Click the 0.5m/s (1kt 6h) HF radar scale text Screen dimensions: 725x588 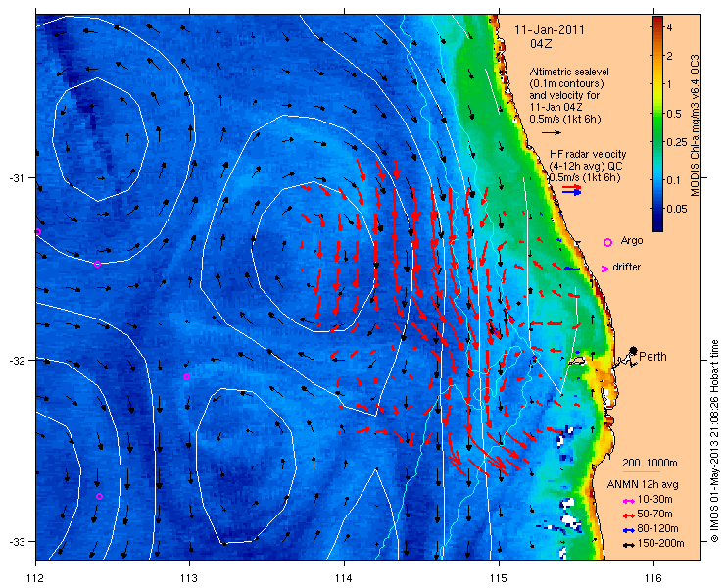click(585, 177)
